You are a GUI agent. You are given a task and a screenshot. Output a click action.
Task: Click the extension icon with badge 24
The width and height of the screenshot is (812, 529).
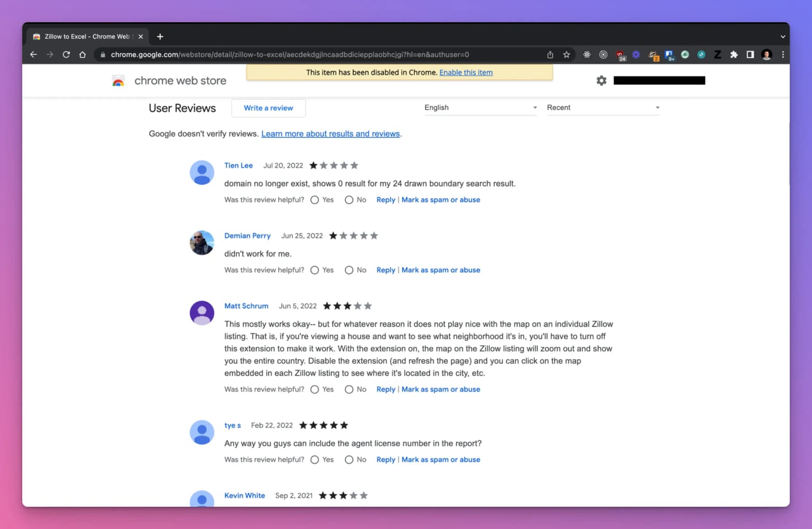621,55
